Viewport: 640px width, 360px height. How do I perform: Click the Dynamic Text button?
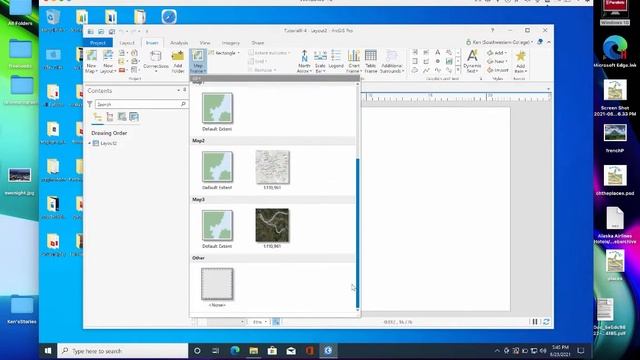472,62
